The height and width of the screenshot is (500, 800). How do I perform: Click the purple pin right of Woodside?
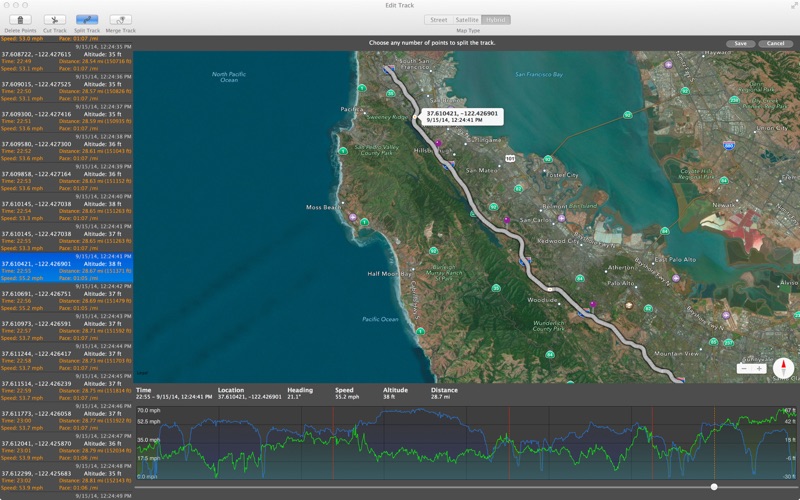click(x=593, y=305)
